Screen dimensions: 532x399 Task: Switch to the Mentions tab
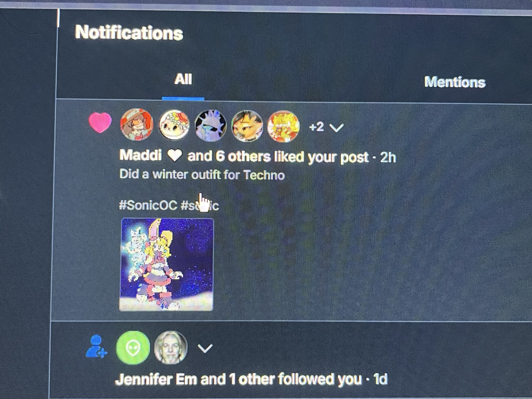tap(455, 82)
